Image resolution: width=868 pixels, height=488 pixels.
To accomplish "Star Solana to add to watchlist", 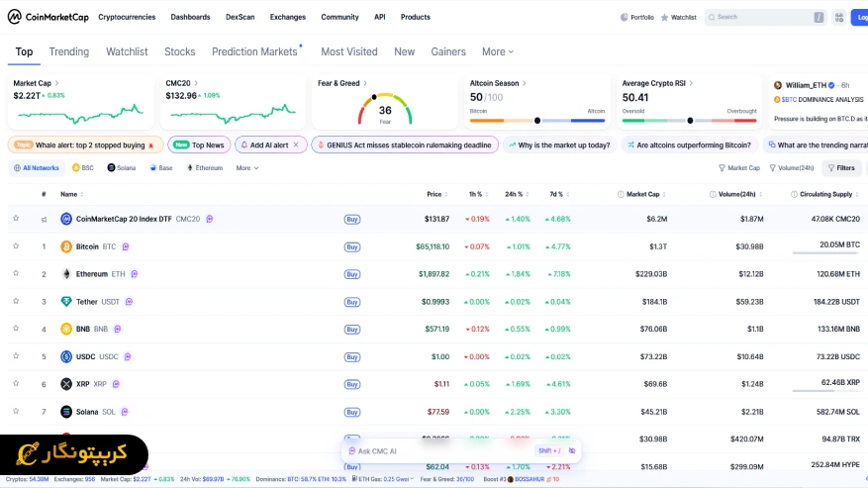I will (x=16, y=411).
